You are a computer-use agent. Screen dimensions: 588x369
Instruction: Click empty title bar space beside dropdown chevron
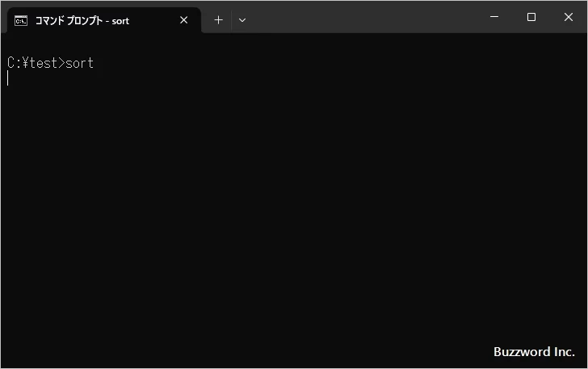tap(363, 17)
